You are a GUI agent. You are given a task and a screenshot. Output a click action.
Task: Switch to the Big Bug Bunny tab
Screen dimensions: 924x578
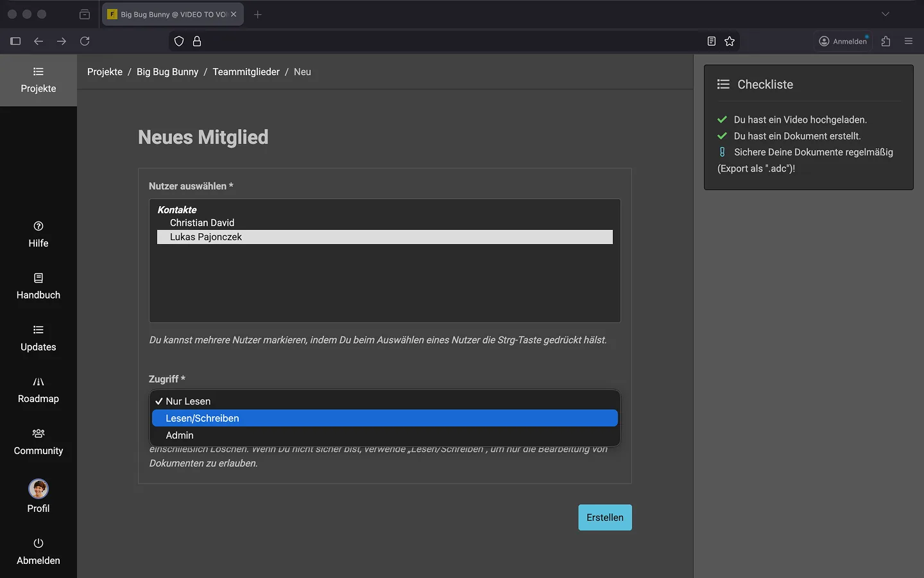(168, 14)
